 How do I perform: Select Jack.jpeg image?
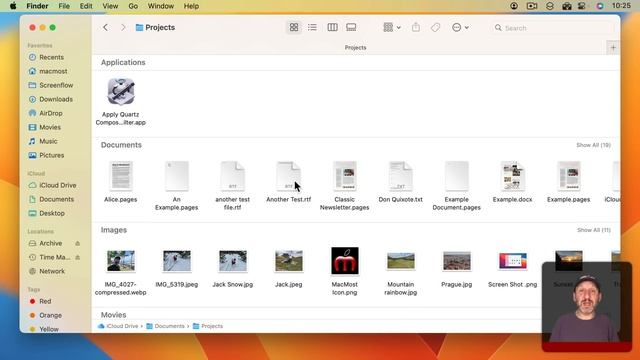[x=289, y=261]
